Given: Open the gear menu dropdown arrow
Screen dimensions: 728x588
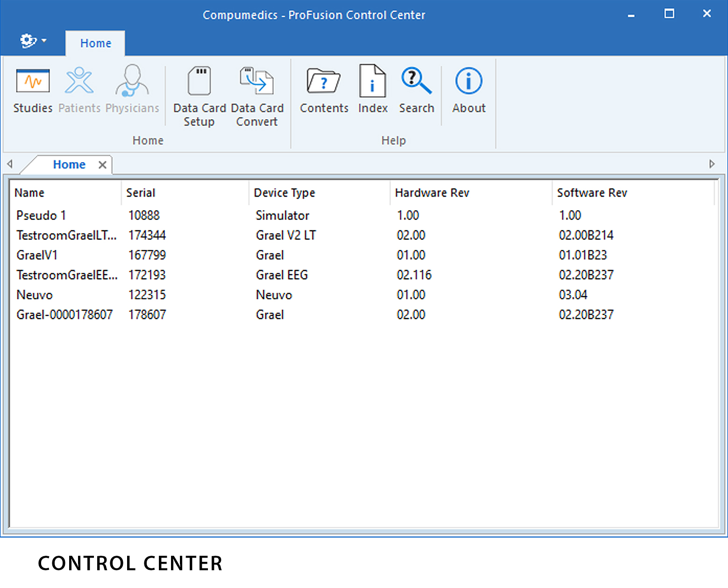Looking at the screenshot, I should [x=43, y=41].
